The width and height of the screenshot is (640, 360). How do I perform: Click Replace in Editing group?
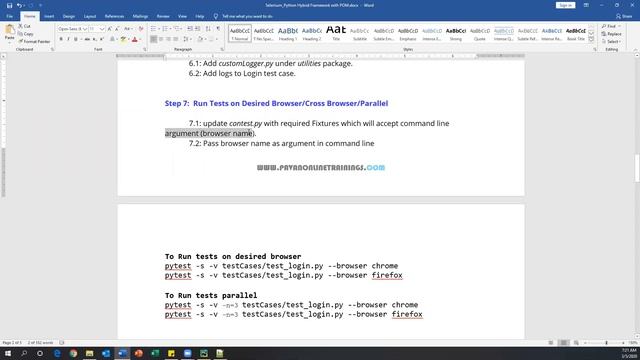611,34
